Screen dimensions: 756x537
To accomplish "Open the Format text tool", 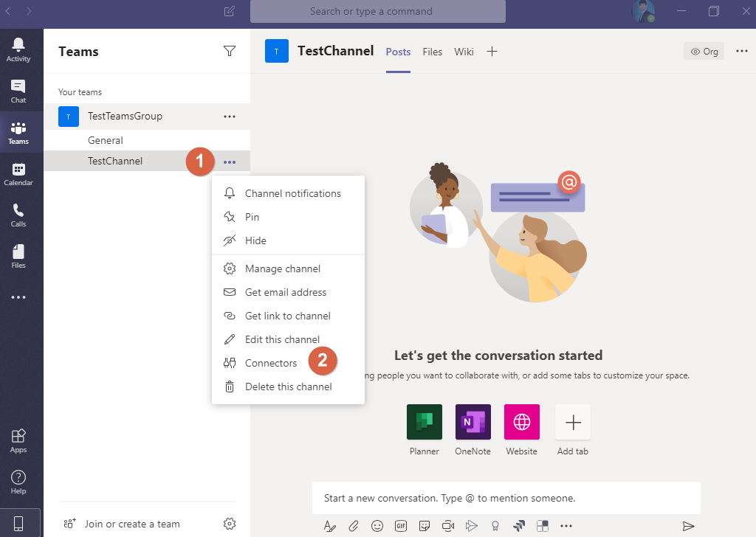I will click(x=330, y=526).
